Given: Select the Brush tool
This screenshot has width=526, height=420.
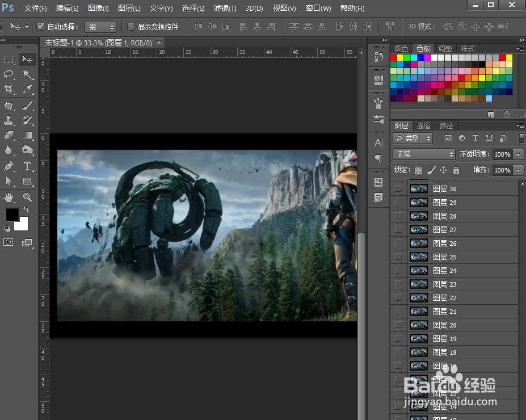Looking at the screenshot, I should (27, 106).
